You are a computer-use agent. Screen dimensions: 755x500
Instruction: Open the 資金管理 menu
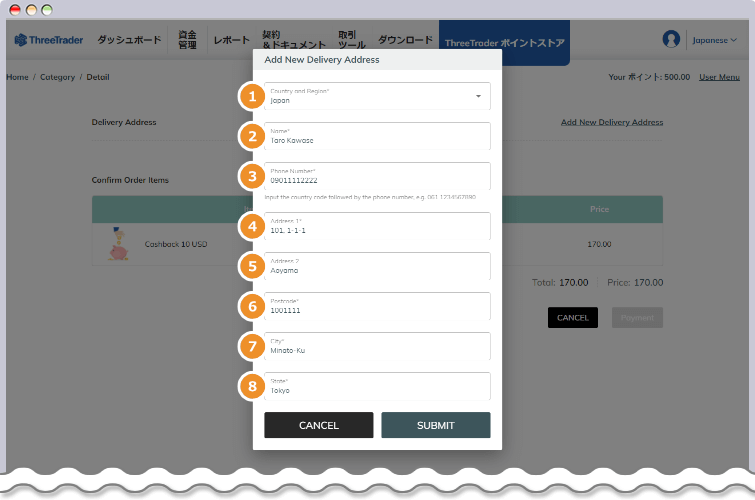pyautogui.click(x=187, y=40)
